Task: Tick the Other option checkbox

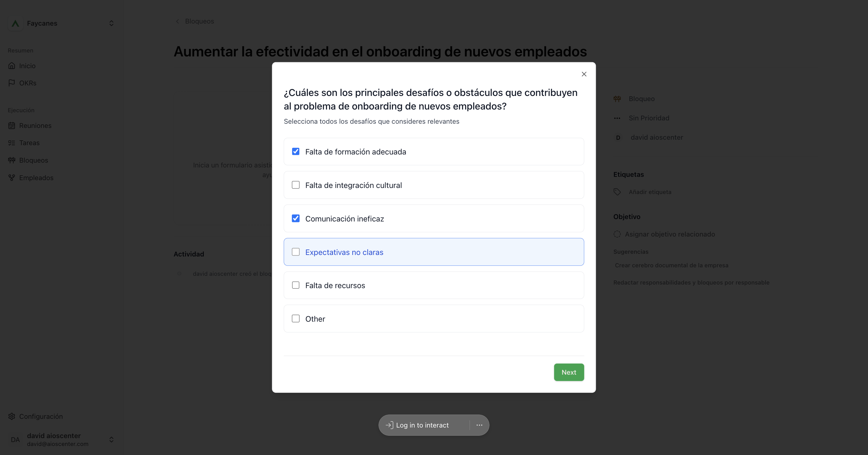Action: (295, 319)
